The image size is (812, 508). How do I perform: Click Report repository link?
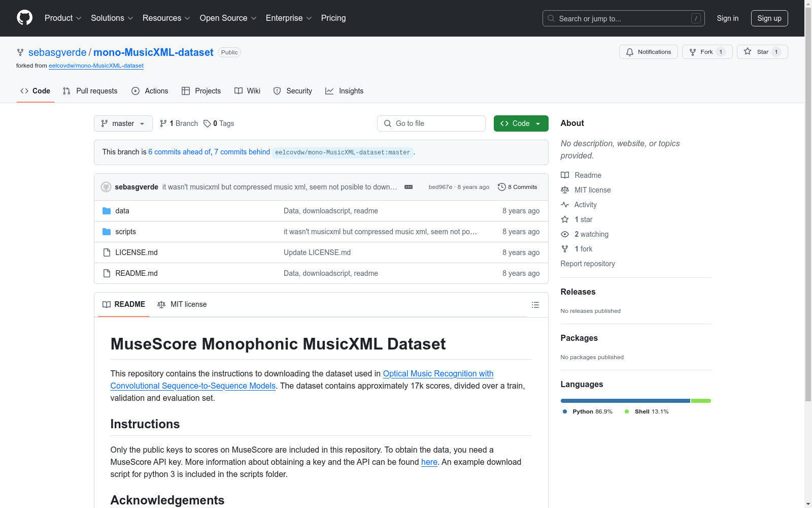tap(588, 264)
